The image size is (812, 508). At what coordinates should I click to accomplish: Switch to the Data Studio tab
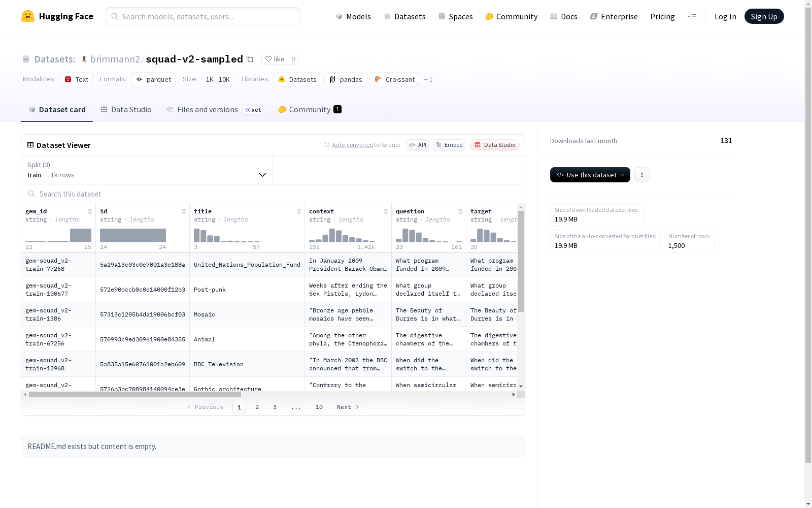click(126, 110)
